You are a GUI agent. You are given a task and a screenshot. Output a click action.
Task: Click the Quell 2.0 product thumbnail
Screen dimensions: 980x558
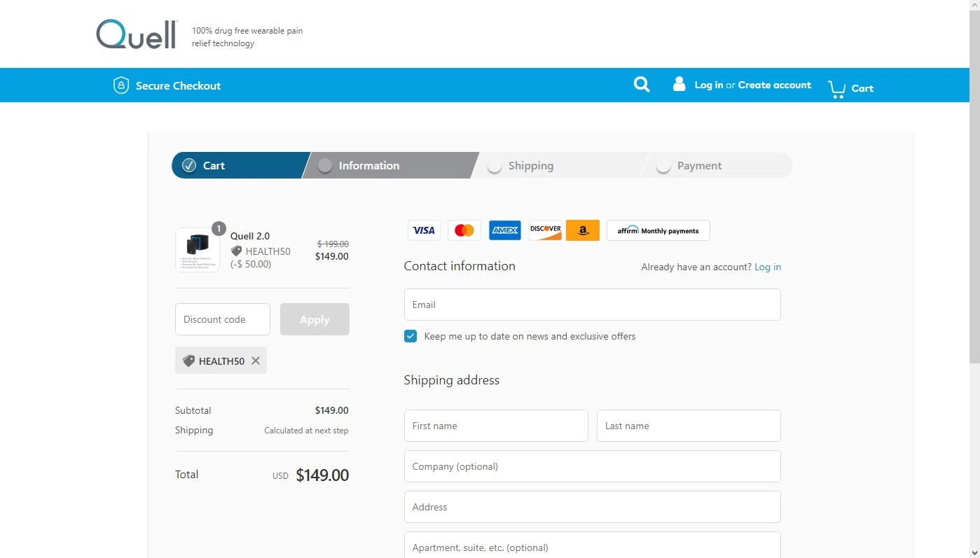[x=198, y=249]
